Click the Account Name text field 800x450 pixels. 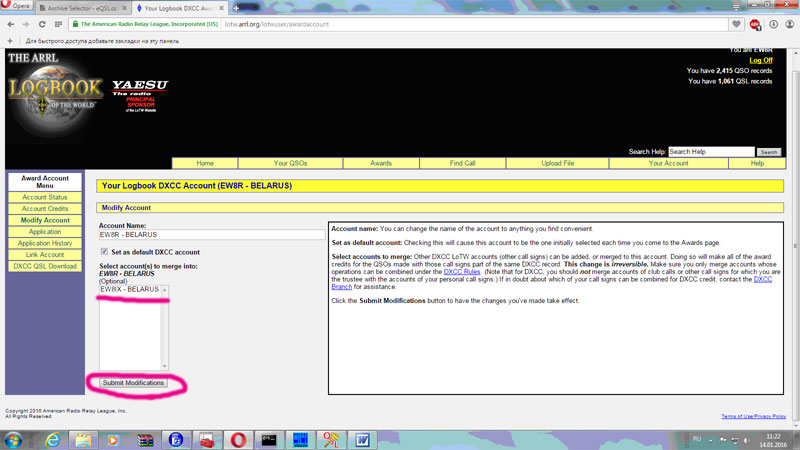point(210,235)
